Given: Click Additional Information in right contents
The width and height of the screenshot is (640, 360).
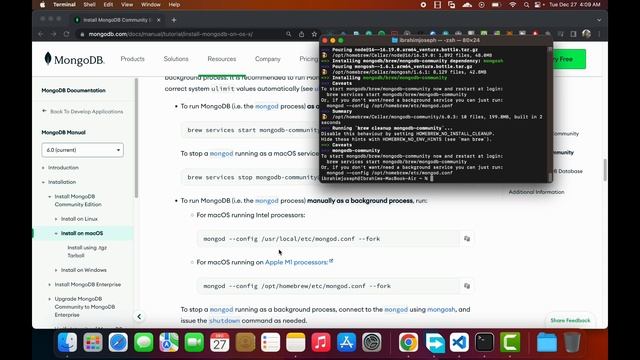Looking at the screenshot, I should [536, 192].
